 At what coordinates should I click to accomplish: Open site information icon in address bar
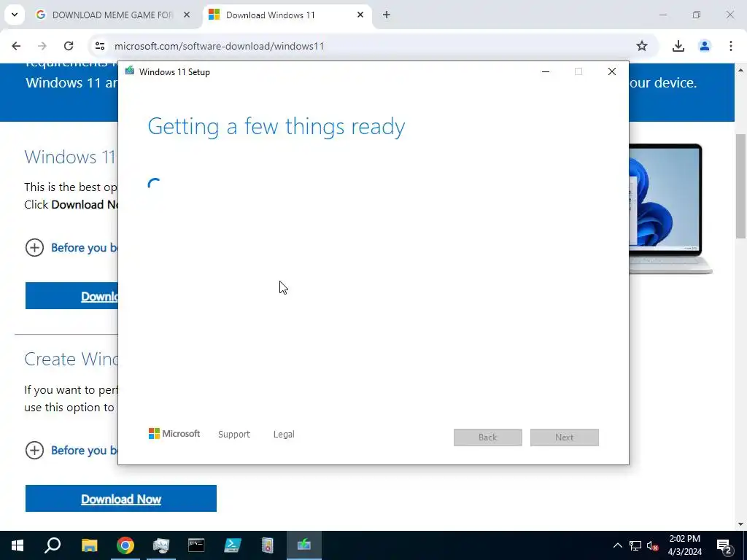coord(99,46)
